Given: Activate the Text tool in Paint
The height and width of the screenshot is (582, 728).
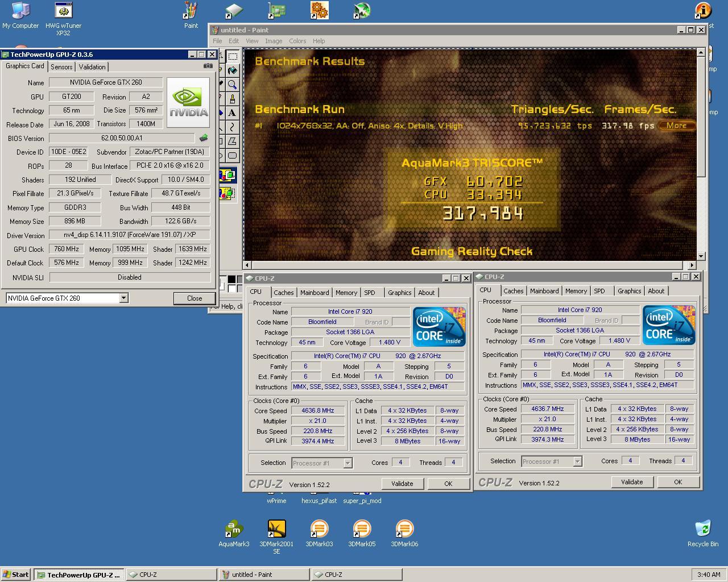Looking at the screenshot, I should click(233, 113).
